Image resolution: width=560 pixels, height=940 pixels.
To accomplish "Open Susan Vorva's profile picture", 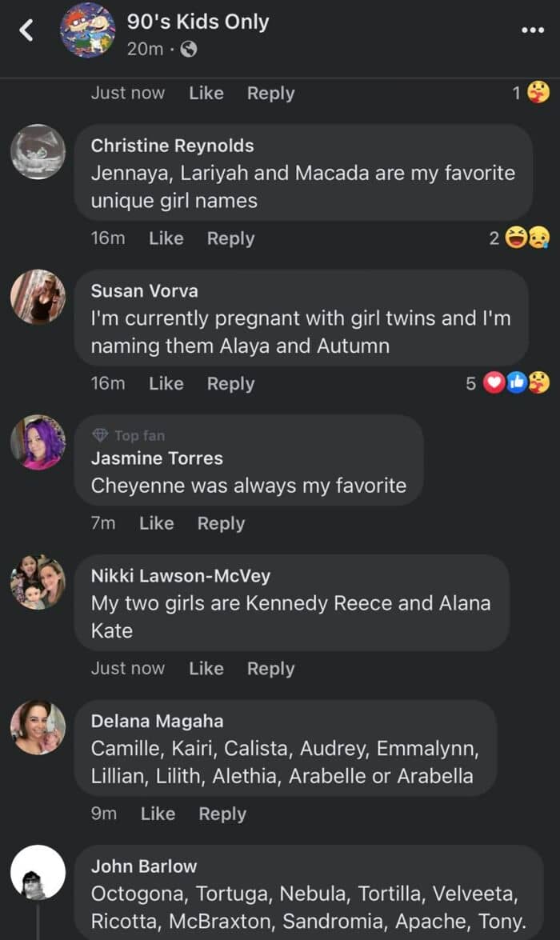I will pos(38,297).
